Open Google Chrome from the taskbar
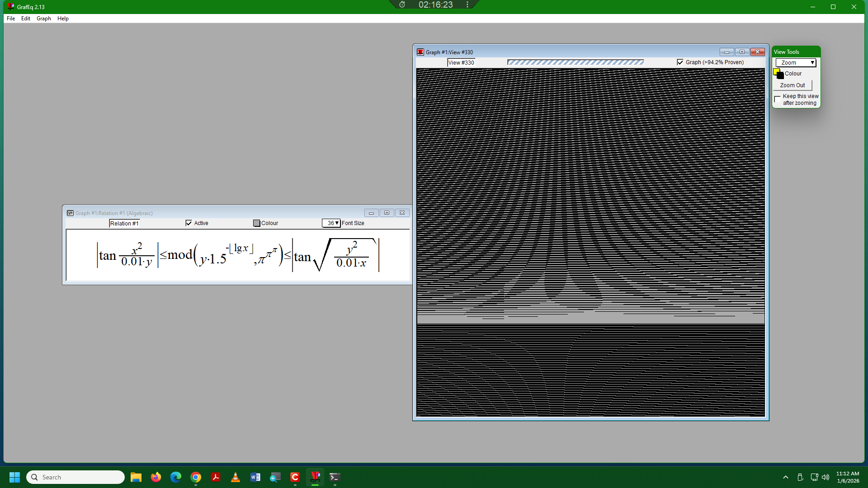This screenshot has width=868, height=488. pyautogui.click(x=196, y=477)
